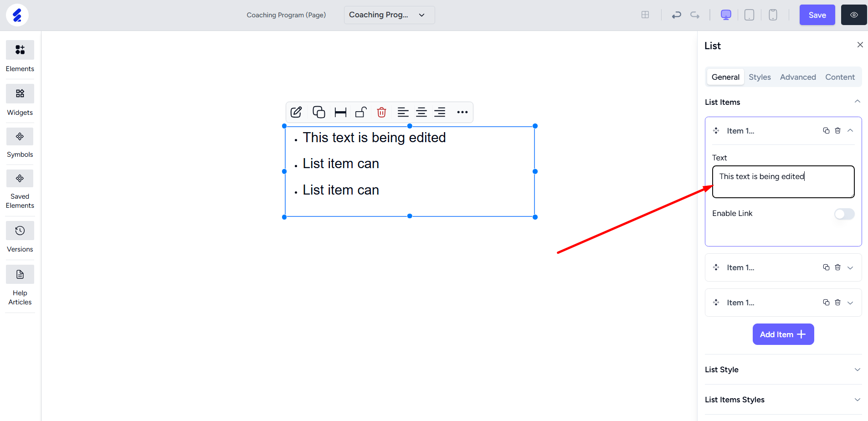Switch to mobile preview device

click(773, 15)
